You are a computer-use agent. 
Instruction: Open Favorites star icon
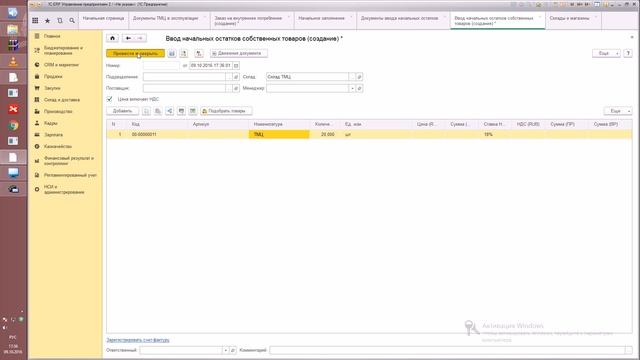pyautogui.click(x=47, y=20)
